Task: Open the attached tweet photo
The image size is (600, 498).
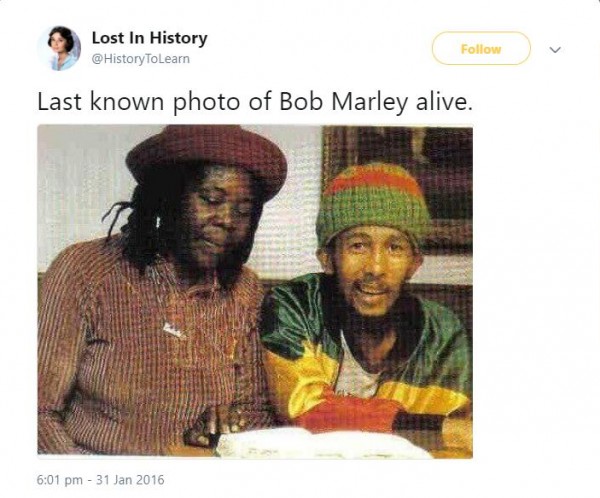Action: (255, 291)
